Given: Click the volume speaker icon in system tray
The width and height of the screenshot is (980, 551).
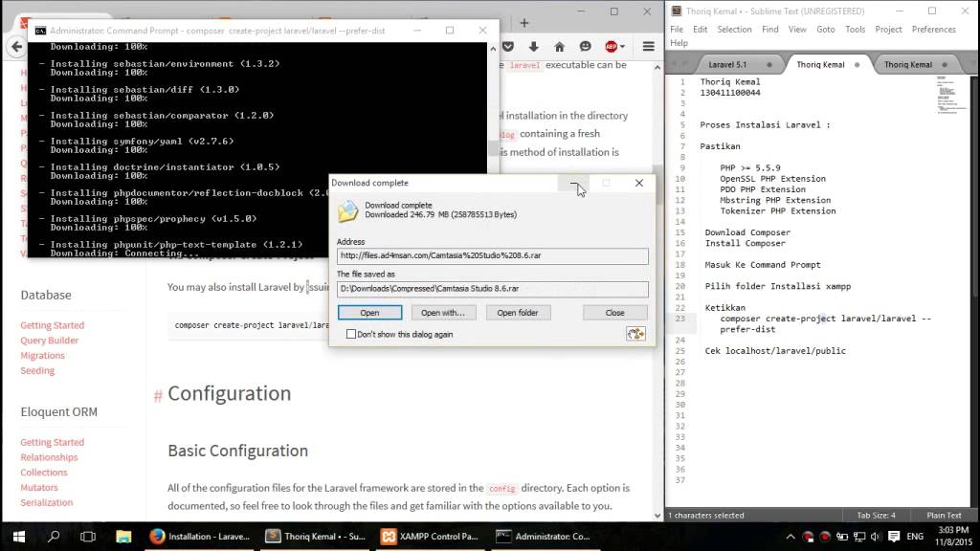Looking at the screenshot, I should point(875,537).
